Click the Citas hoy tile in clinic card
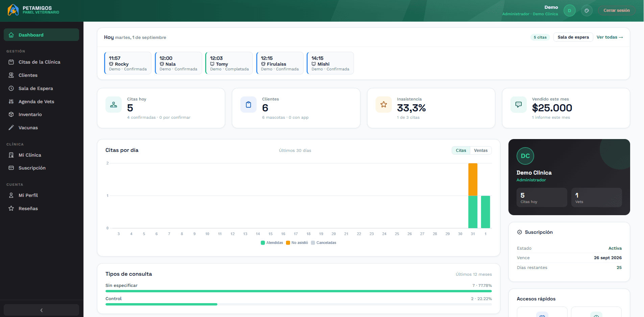Viewport: 644px width, 317px height. point(542,198)
